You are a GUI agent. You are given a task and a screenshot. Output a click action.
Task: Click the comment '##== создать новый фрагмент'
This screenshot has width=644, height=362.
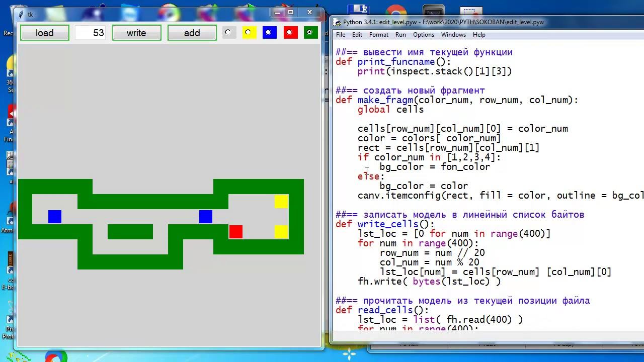coord(410,90)
